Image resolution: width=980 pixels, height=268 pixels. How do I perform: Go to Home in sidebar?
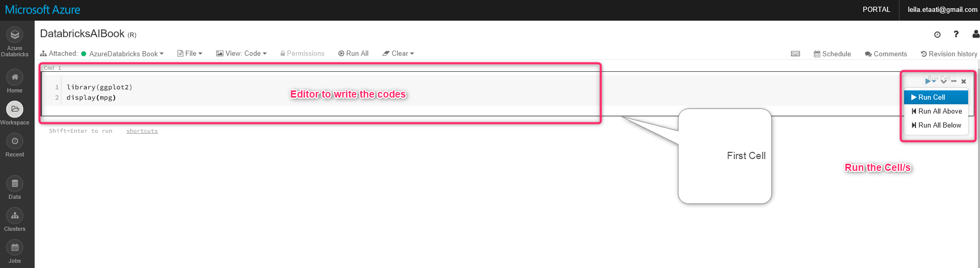(14, 77)
